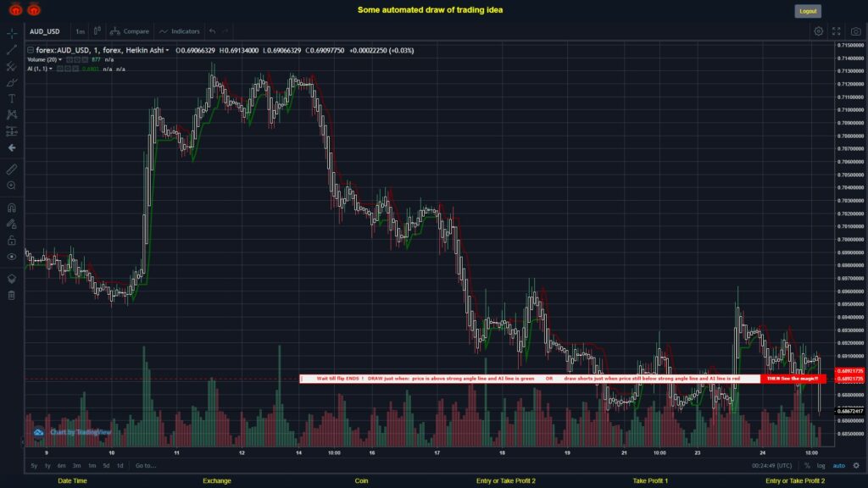Click the Compare symbols button

pyautogui.click(x=130, y=31)
